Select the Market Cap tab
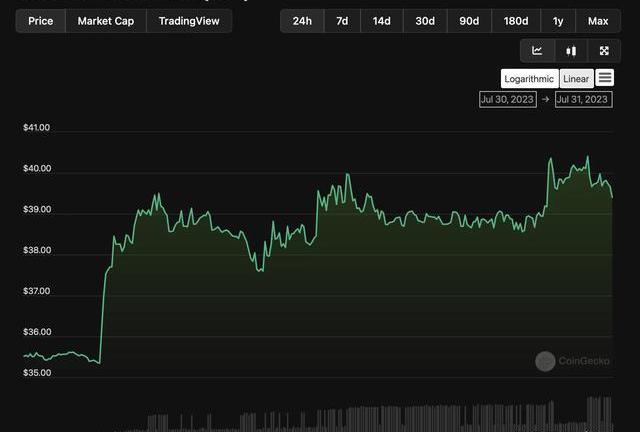 [x=106, y=21]
